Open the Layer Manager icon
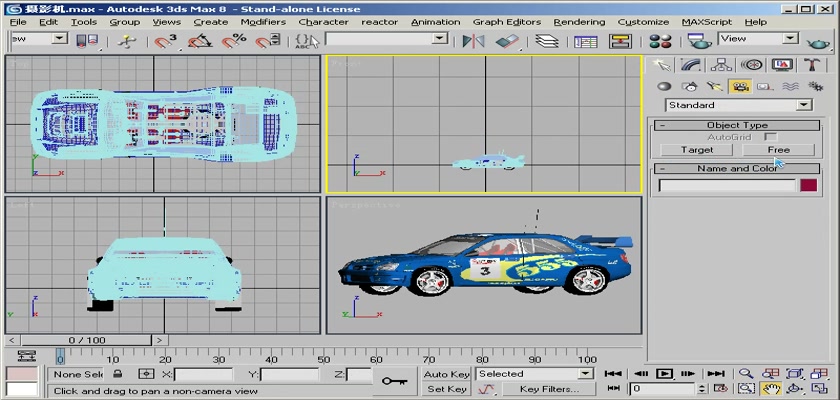The width and height of the screenshot is (840, 400). pos(546,41)
